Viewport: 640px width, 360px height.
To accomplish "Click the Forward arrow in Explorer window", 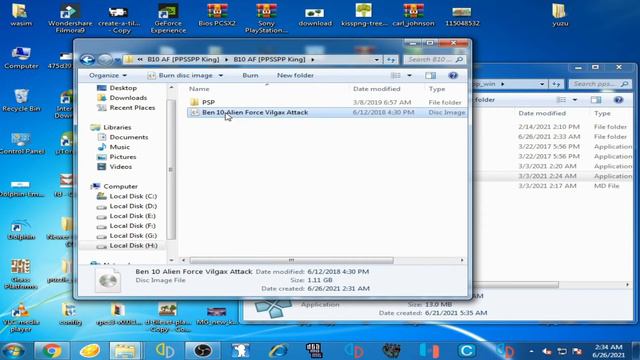I will click(105, 60).
